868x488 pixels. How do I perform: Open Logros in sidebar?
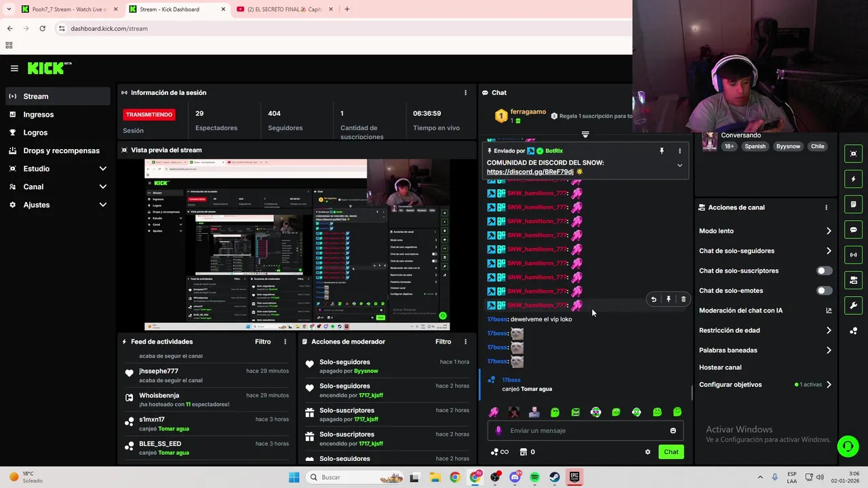click(58, 133)
